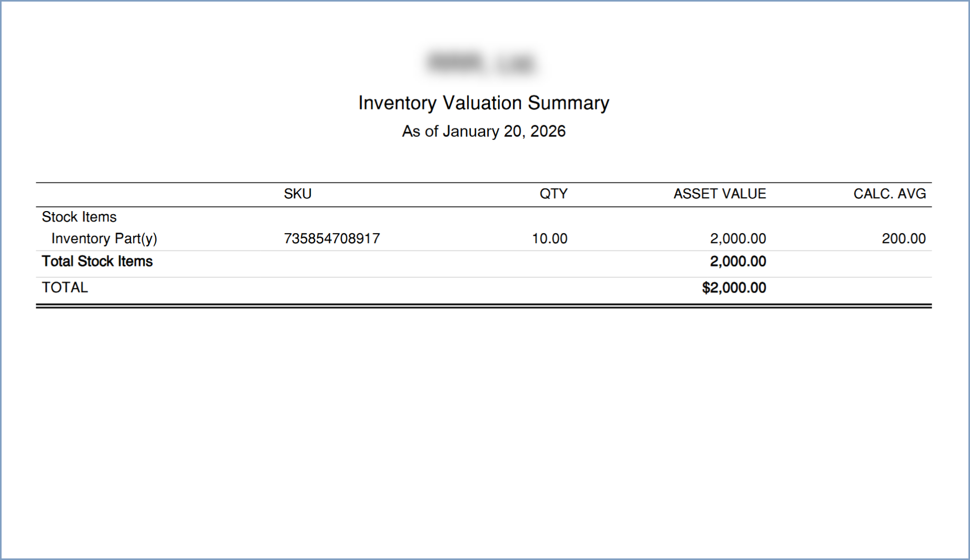970x560 pixels.
Task: Open the 2,000.00 asset value for Inventory Part(y)
Action: pyautogui.click(x=737, y=239)
